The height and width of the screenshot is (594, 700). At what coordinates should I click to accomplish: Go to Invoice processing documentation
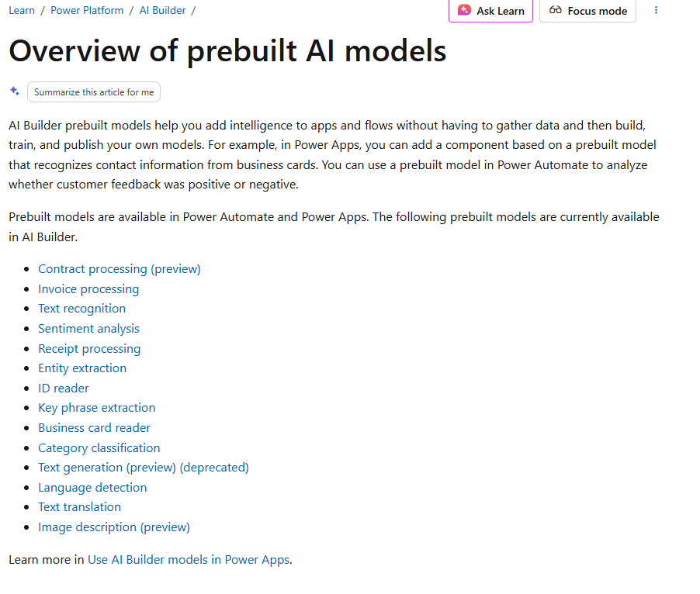[88, 288]
